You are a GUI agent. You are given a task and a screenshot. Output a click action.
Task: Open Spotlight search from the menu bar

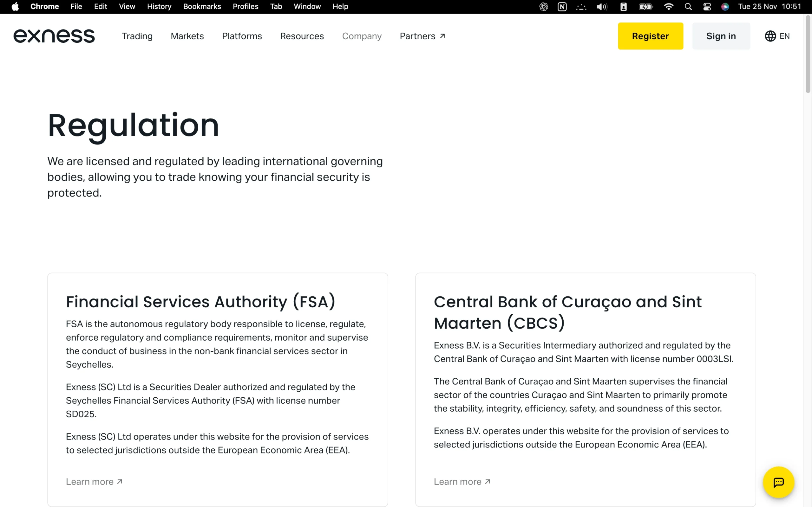point(688,6)
